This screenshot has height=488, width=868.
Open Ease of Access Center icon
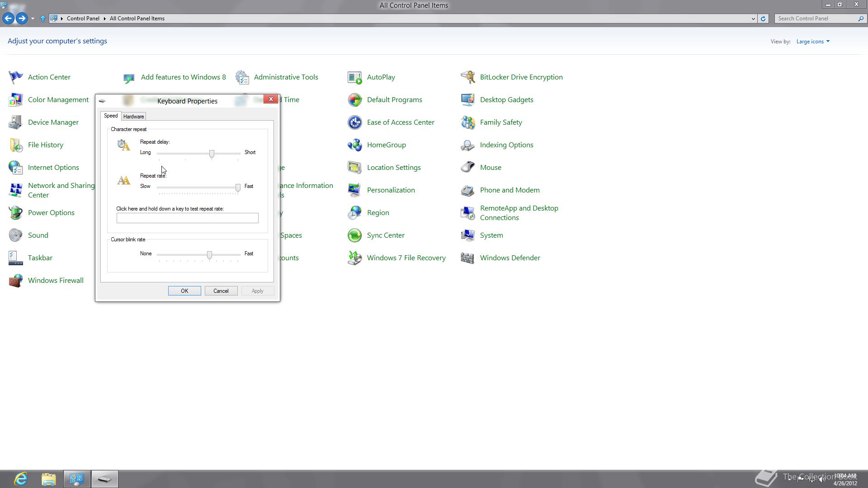click(x=355, y=122)
